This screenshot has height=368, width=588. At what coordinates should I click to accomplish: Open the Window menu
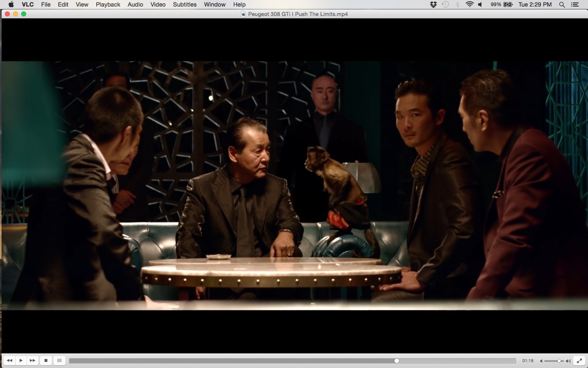pyautogui.click(x=215, y=4)
